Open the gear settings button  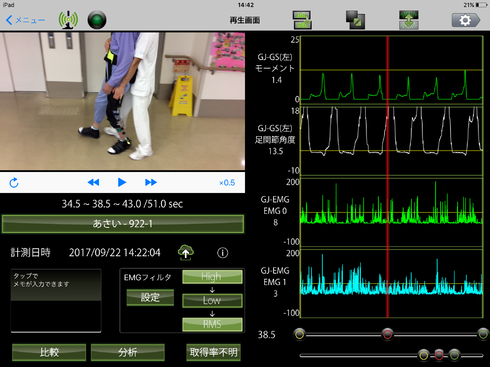point(466,20)
